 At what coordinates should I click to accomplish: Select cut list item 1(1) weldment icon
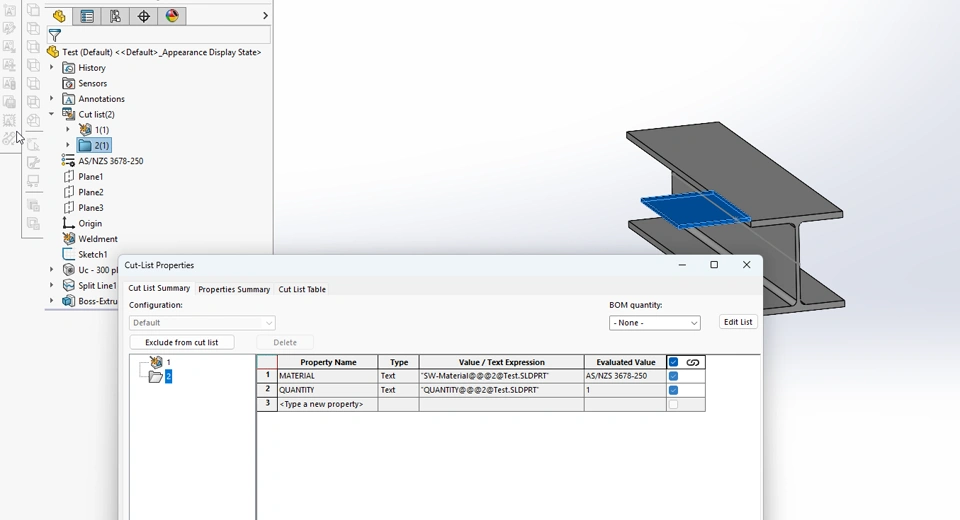pyautogui.click(x=86, y=130)
